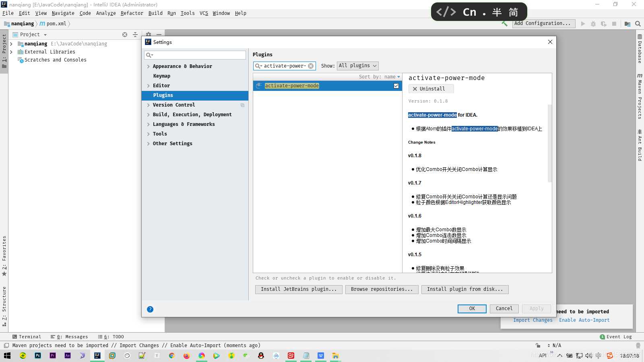Select Keymap in settings tree
The image size is (644, 362).
(x=162, y=76)
